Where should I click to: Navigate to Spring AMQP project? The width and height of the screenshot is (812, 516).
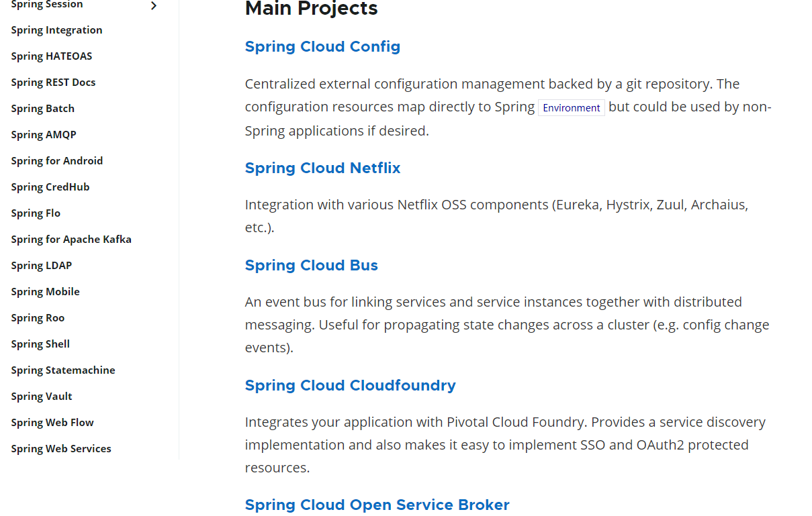(44, 135)
